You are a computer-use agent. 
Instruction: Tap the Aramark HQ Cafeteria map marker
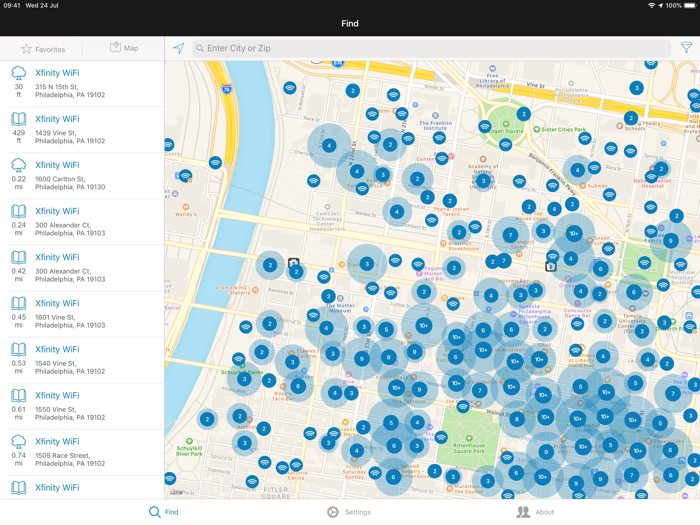pos(255,290)
